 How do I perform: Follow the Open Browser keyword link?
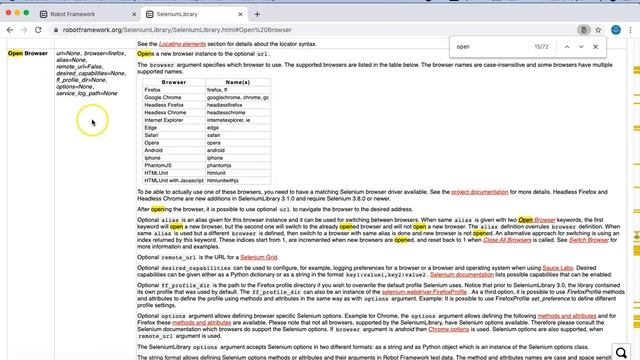pyautogui.click(x=537, y=220)
